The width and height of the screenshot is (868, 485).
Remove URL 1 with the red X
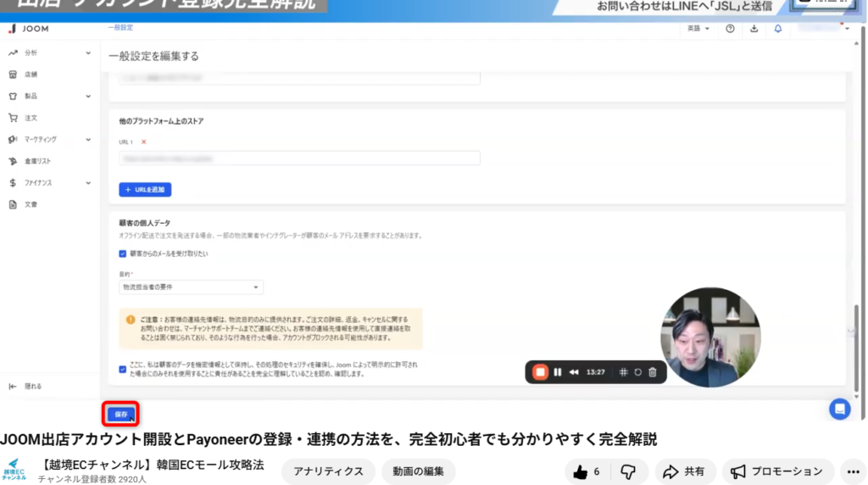coord(143,142)
